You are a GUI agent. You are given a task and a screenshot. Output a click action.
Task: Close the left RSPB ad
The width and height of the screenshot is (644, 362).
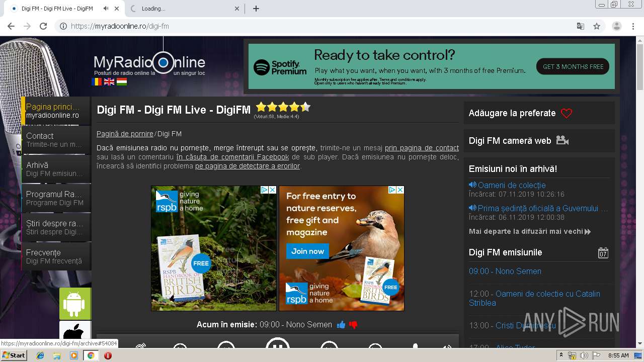pos(272,190)
